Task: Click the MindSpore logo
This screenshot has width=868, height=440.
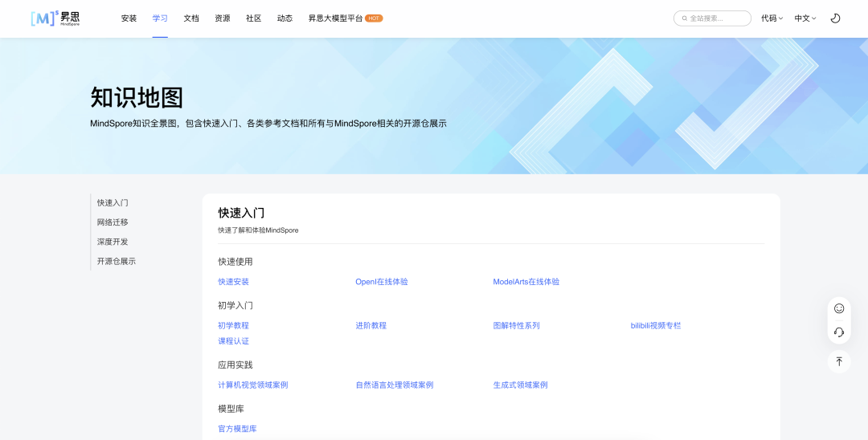Action: point(55,18)
